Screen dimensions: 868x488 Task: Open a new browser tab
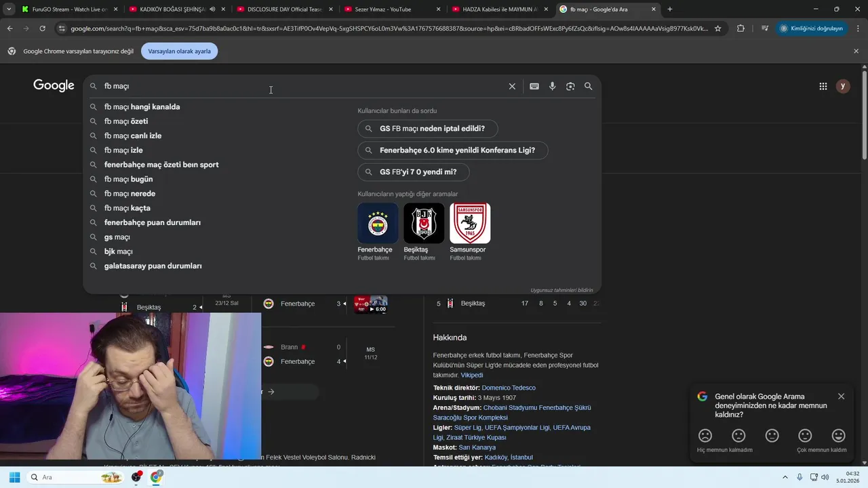pos(670,9)
